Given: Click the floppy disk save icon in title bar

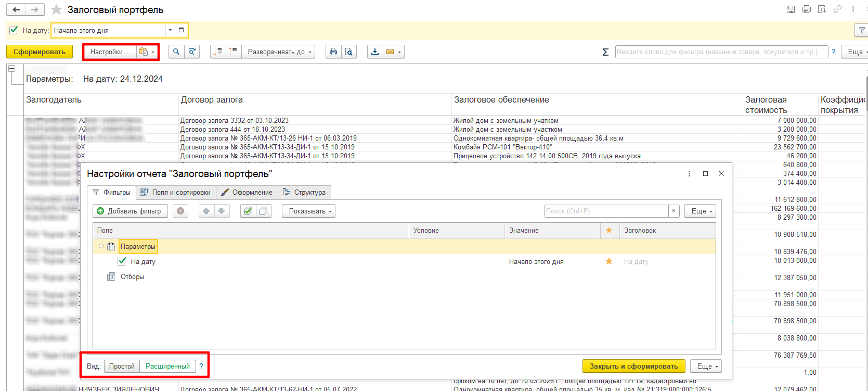Looking at the screenshot, I should tap(791, 9).
